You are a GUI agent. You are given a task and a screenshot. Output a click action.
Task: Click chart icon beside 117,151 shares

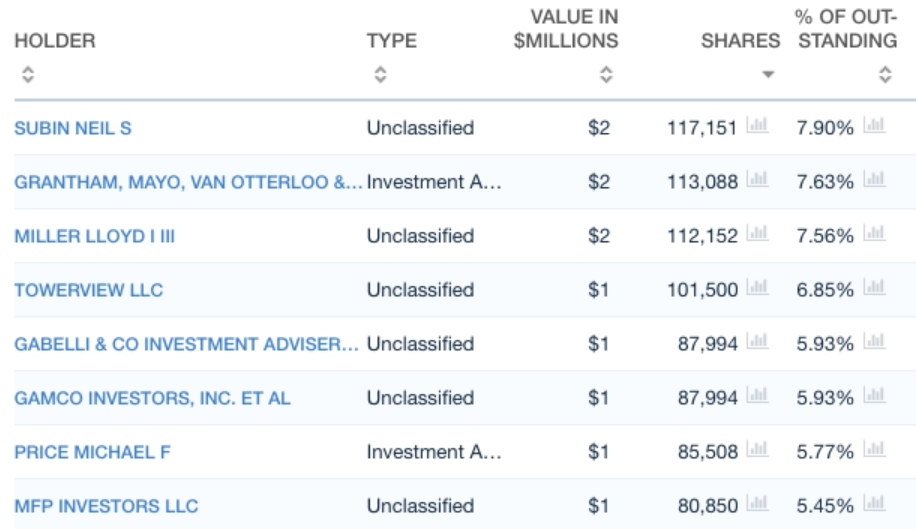[757, 127]
